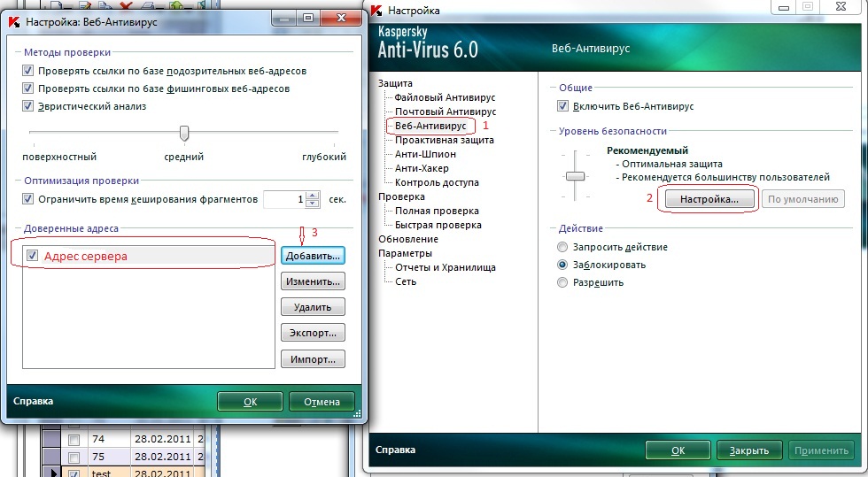
Task: Toggle checkbox in test row of background table
Action: click(74, 473)
